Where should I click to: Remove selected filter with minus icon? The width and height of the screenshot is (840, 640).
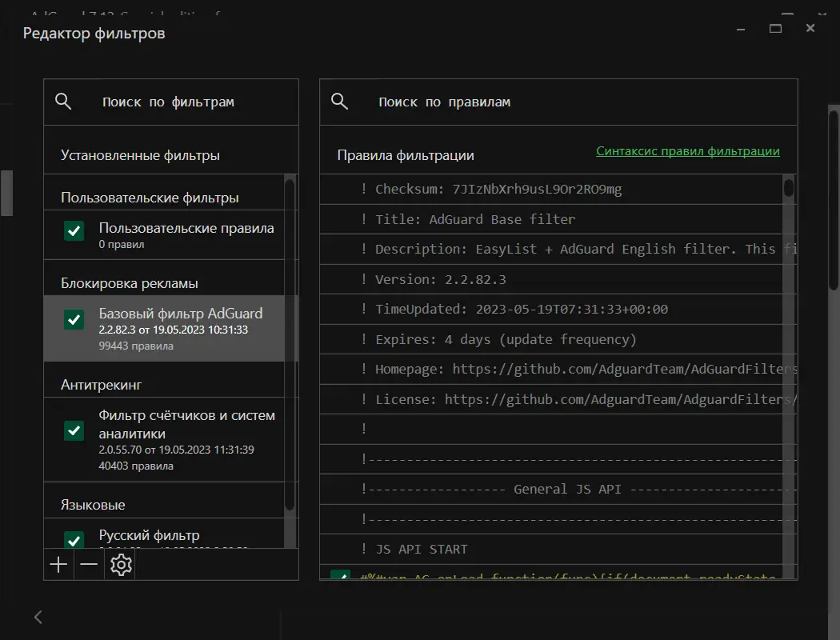89,565
